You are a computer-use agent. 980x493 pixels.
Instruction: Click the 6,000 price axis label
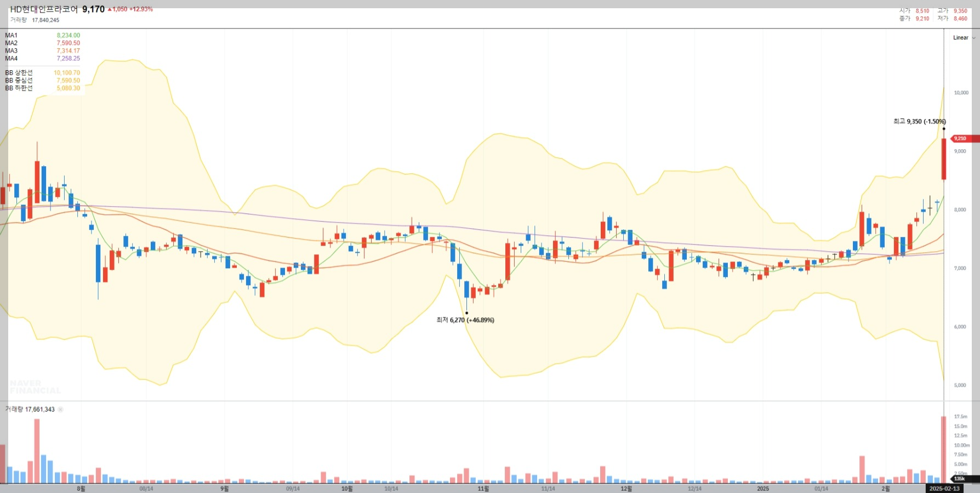click(960, 327)
